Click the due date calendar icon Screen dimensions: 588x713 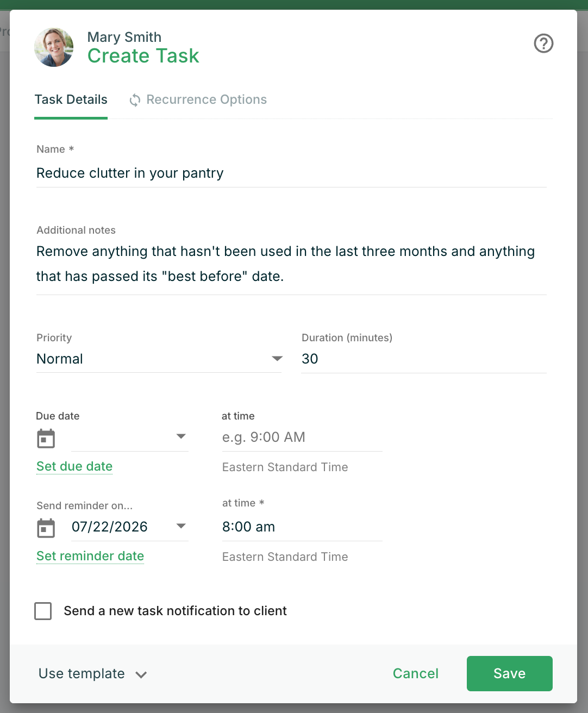click(46, 439)
